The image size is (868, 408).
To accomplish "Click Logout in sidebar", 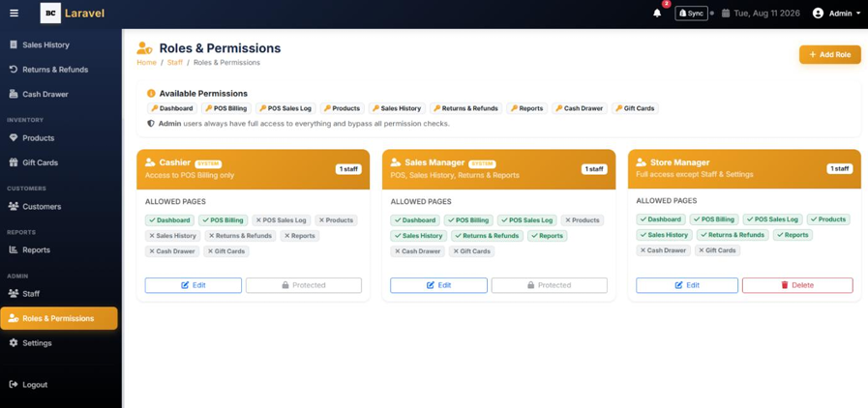I will pos(61,384).
